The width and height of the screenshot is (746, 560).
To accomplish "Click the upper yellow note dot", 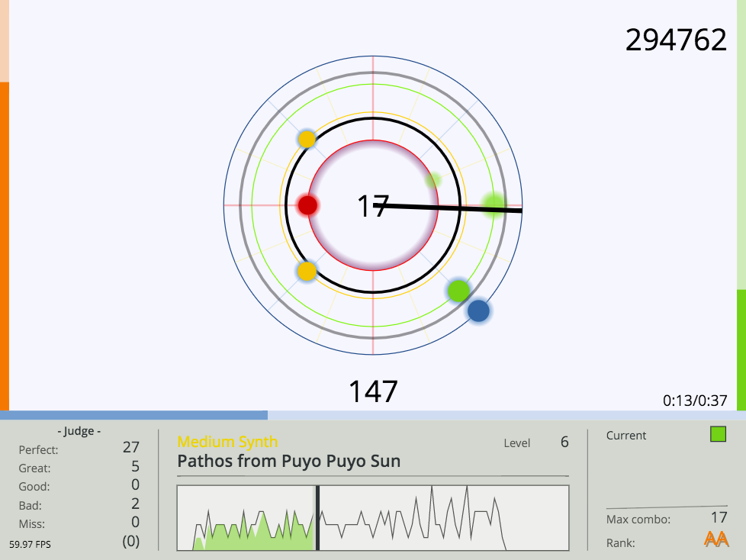I will pos(307,140).
